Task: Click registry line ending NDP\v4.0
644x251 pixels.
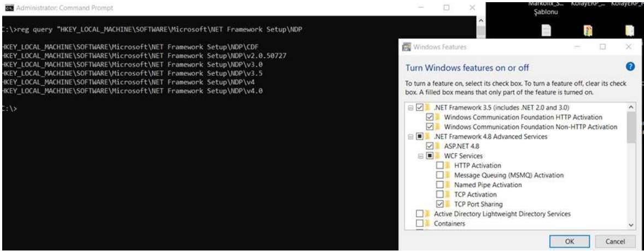Action: pyautogui.click(x=132, y=91)
